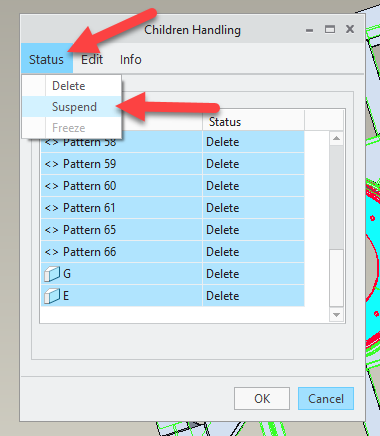
Task: Click the part icon beside E
Action: (x=52, y=296)
